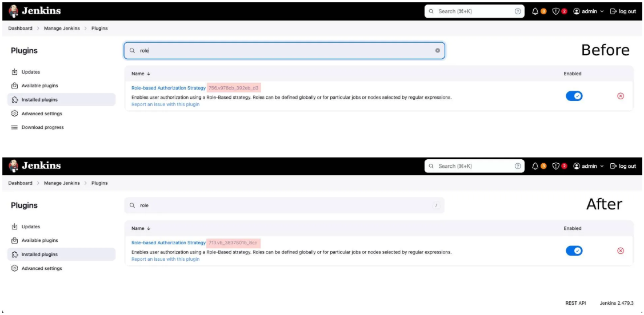Go to Dashboard breadcrumb in the Before screenshot
Screen dimensions: 644x315
[20, 29]
